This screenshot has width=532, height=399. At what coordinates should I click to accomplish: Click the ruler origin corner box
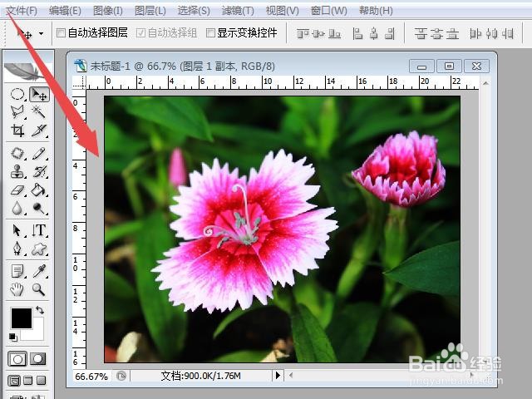80,82
